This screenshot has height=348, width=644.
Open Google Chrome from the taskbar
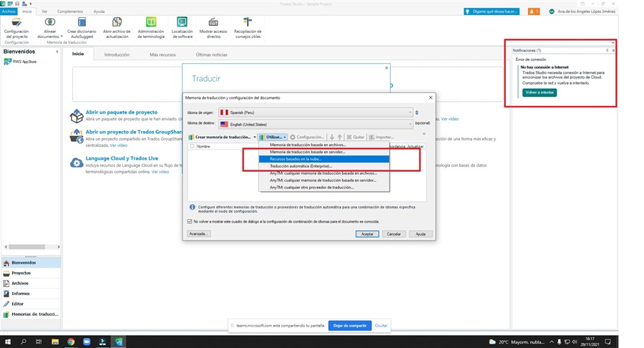click(71, 342)
